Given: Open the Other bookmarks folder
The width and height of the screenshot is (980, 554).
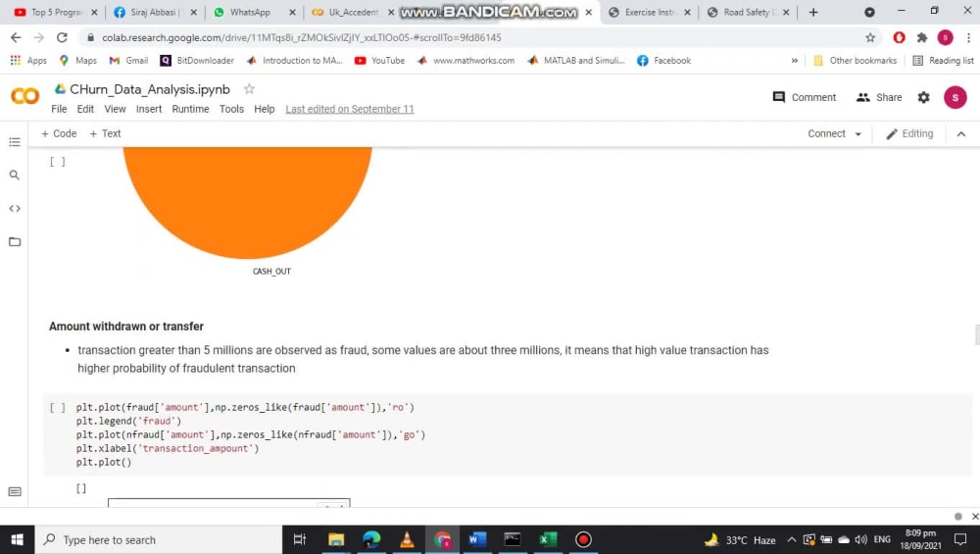Looking at the screenshot, I should [855, 60].
